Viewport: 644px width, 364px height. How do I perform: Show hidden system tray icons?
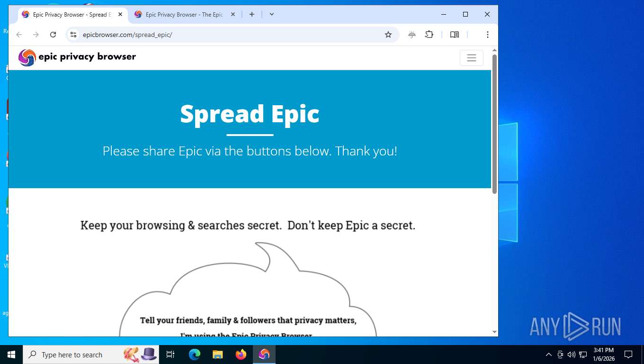(x=549, y=355)
